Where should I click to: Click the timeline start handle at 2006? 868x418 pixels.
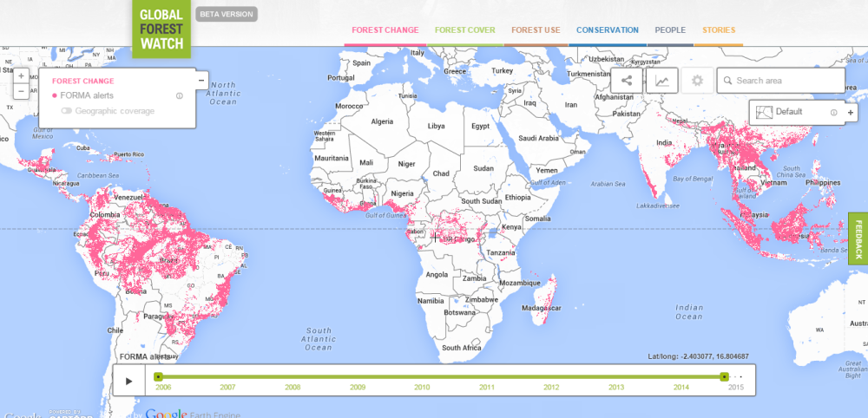pyautogui.click(x=158, y=376)
